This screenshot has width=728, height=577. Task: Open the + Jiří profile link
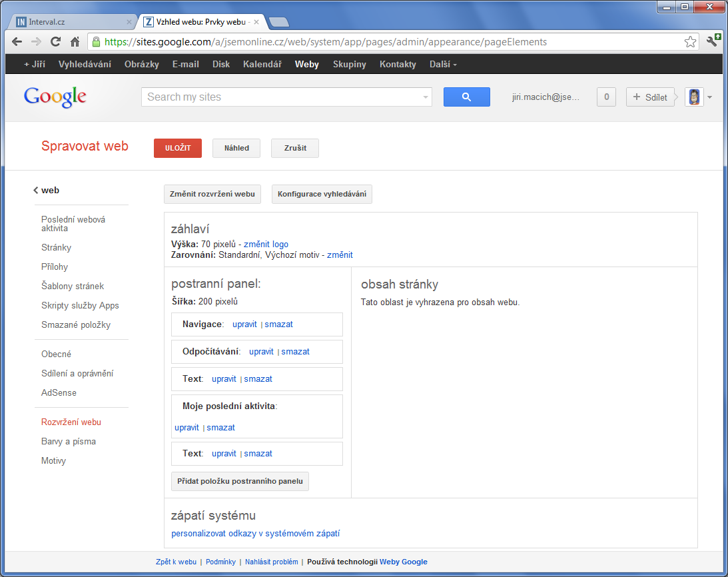coord(35,65)
